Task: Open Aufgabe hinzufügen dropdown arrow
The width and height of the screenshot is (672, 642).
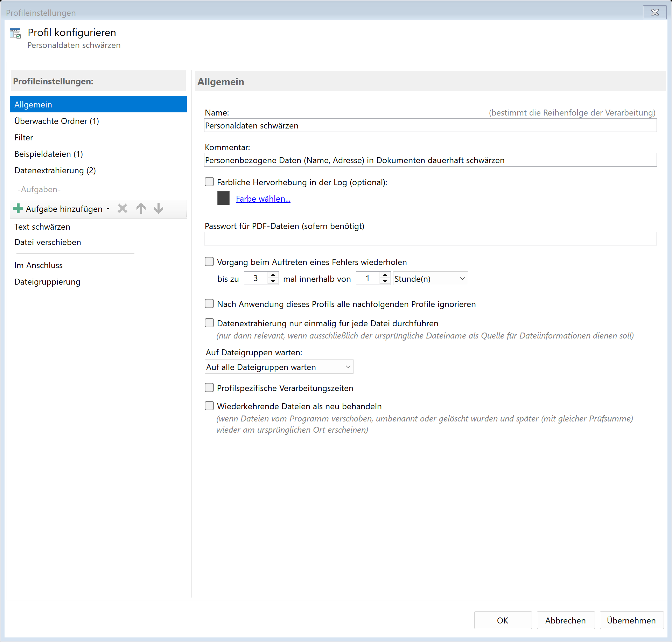Action: tap(108, 209)
